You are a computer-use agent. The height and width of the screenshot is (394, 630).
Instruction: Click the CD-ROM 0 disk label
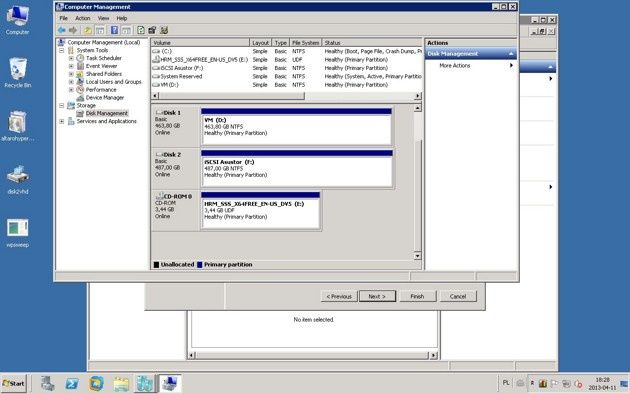(x=175, y=209)
